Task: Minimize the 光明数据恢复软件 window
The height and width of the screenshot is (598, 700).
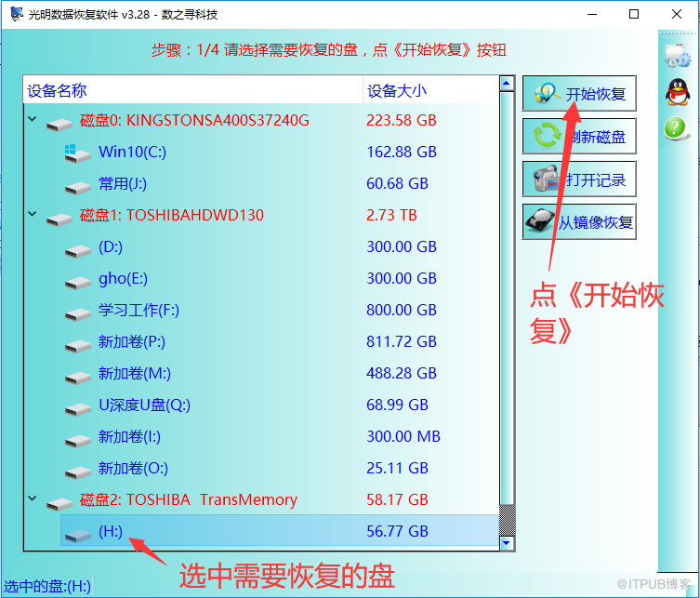Action: point(592,14)
